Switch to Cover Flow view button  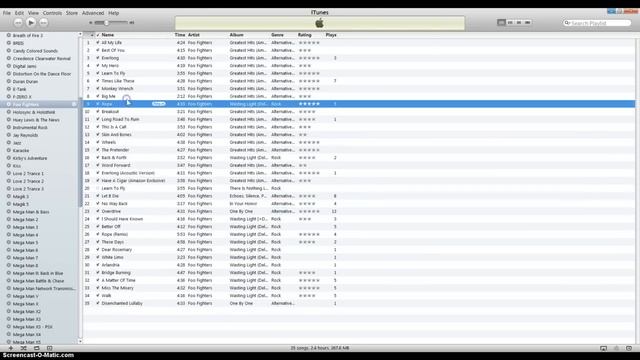(x=527, y=22)
